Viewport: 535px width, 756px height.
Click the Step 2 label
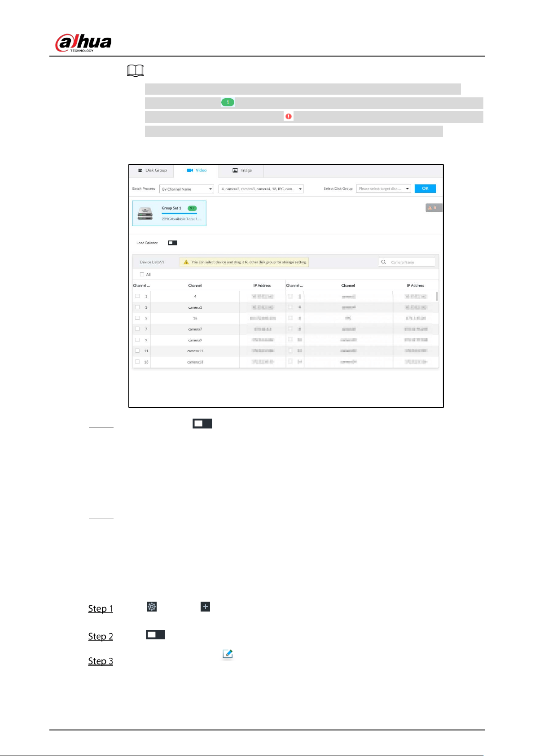point(101,637)
